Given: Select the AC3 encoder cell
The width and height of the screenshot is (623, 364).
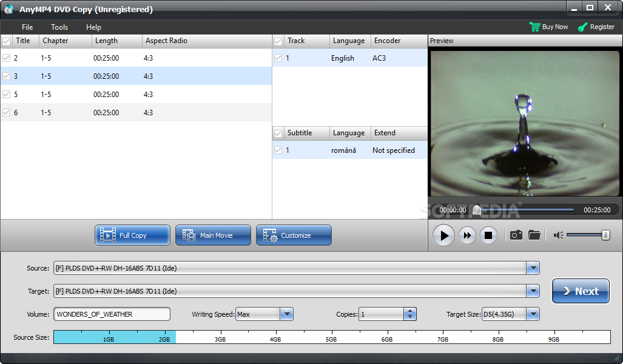Looking at the screenshot, I should (379, 58).
